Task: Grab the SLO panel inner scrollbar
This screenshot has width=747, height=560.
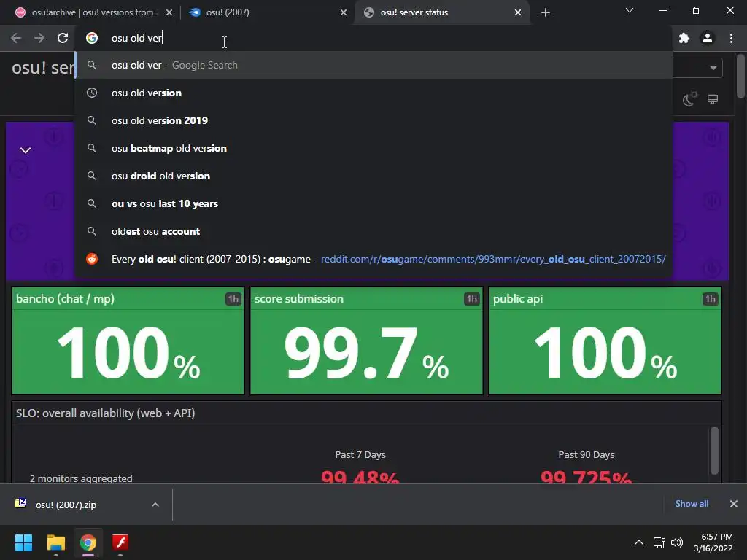Action: tap(714, 451)
